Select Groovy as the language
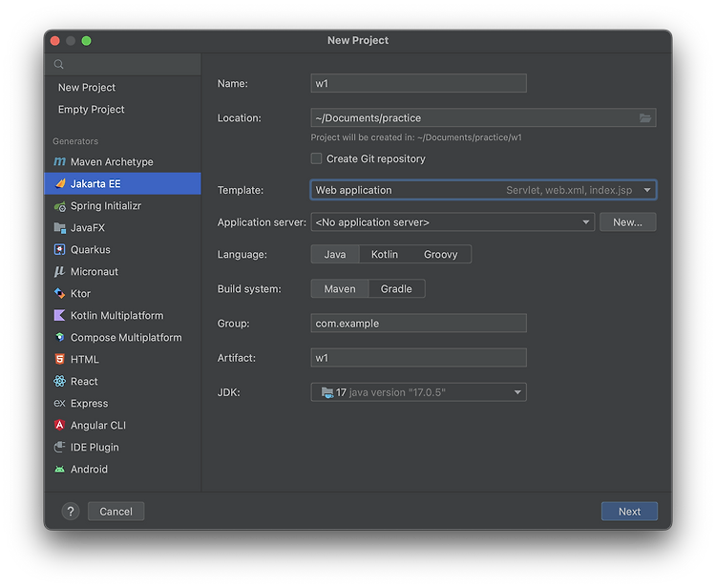 (441, 254)
